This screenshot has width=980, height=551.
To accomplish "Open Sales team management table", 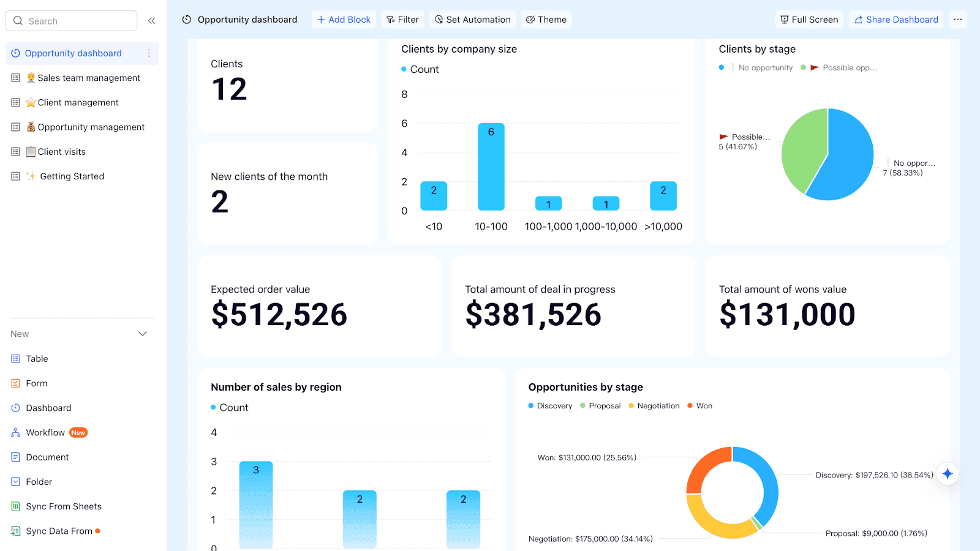I will coord(83,78).
